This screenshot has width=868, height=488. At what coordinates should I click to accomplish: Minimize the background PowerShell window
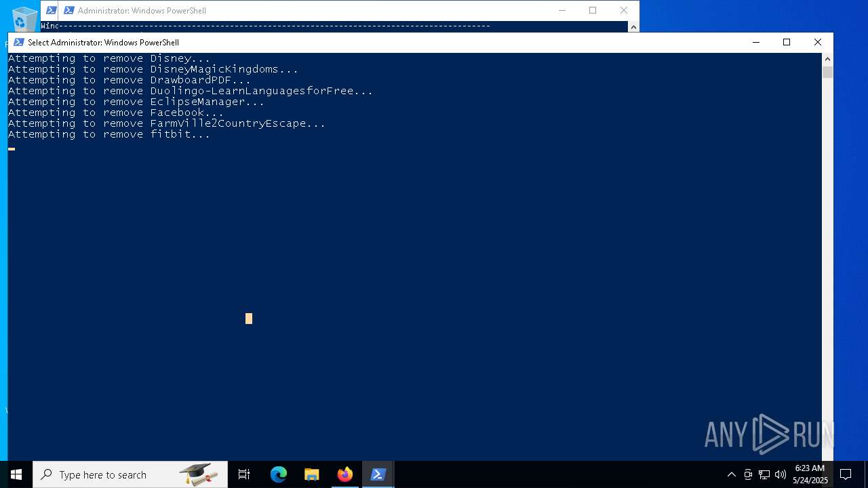(x=561, y=10)
